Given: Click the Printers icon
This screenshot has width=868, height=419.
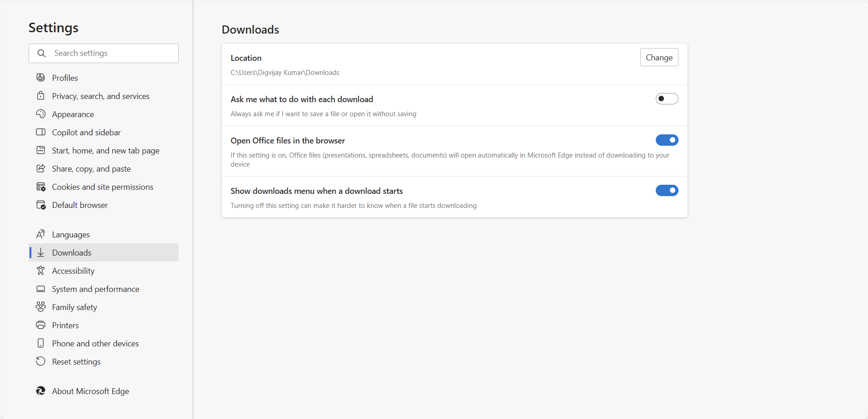Looking at the screenshot, I should point(41,325).
